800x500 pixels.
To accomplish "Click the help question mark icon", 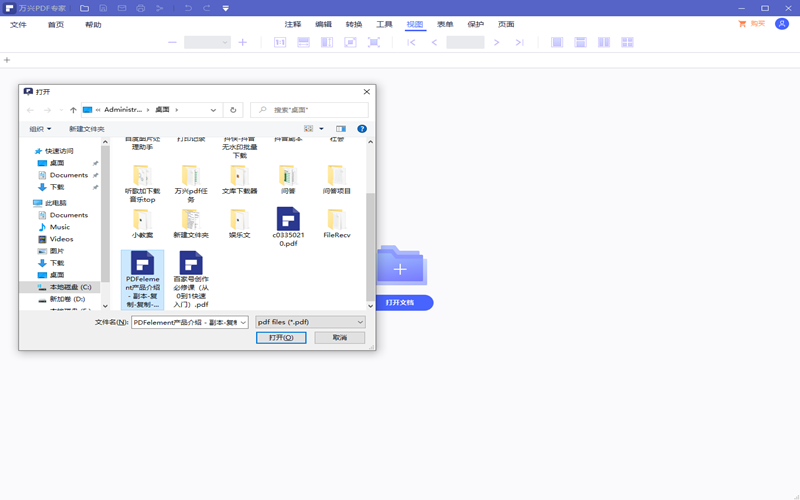I will point(362,129).
